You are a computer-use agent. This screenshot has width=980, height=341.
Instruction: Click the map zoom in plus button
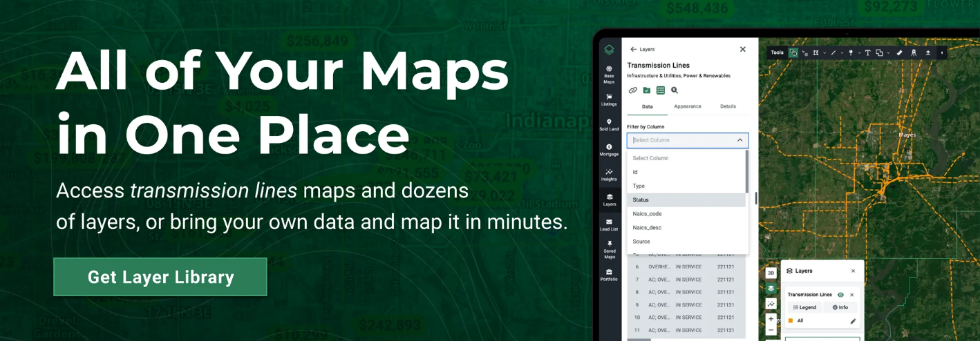[771, 319]
